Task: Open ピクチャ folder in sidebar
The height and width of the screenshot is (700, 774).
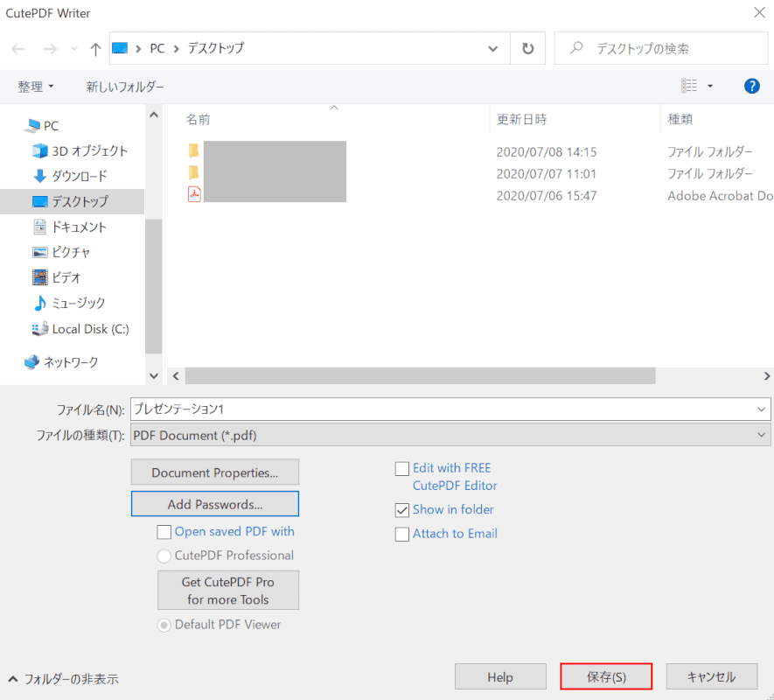Action: [61, 252]
